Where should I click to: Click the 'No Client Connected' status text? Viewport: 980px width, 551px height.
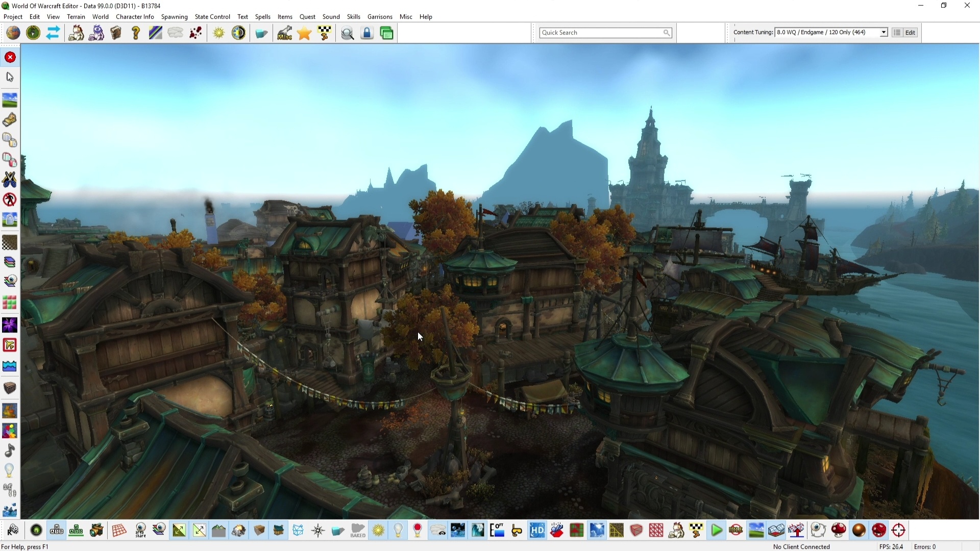point(801,547)
